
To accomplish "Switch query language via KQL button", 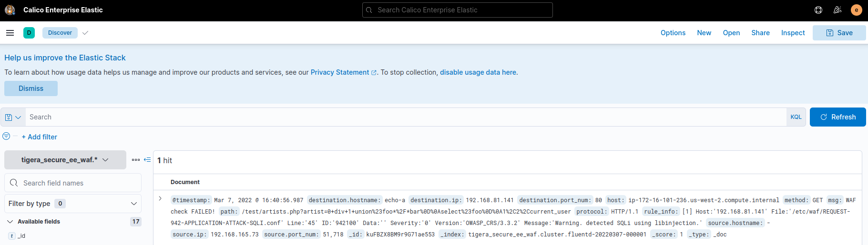I will point(796,117).
